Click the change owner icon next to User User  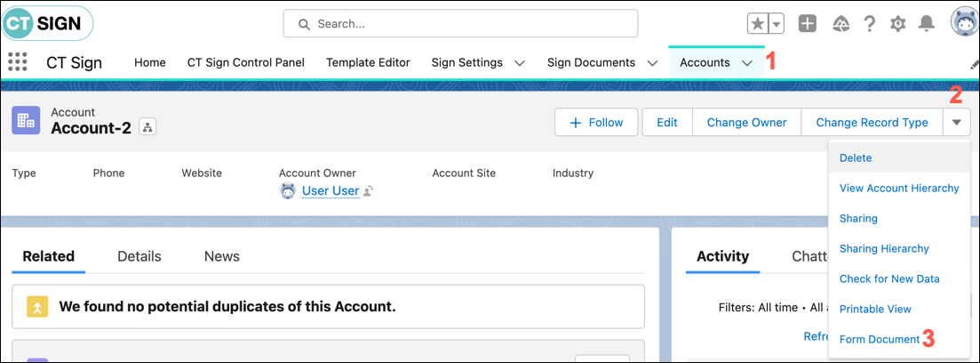(x=369, y=191)
